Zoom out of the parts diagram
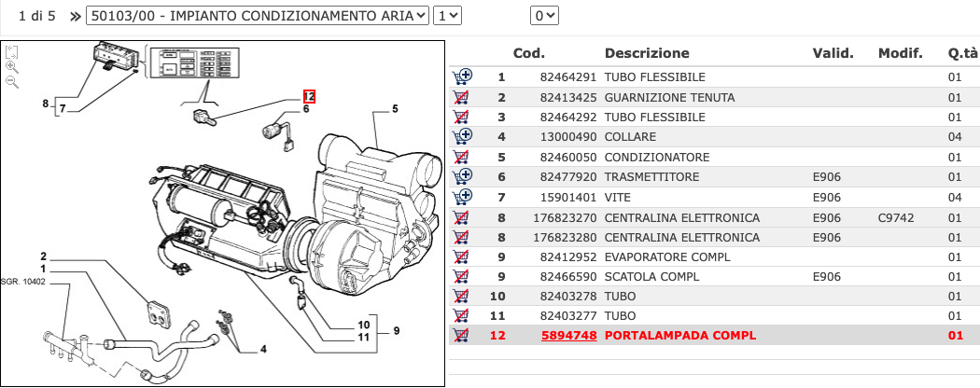The image size is (980, 388). 11,82
